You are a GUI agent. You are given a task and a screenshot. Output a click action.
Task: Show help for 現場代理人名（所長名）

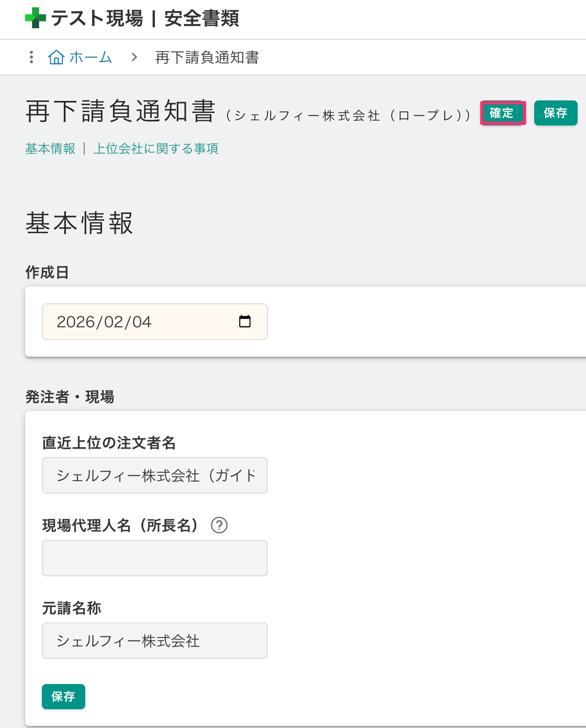pos(219,525)
